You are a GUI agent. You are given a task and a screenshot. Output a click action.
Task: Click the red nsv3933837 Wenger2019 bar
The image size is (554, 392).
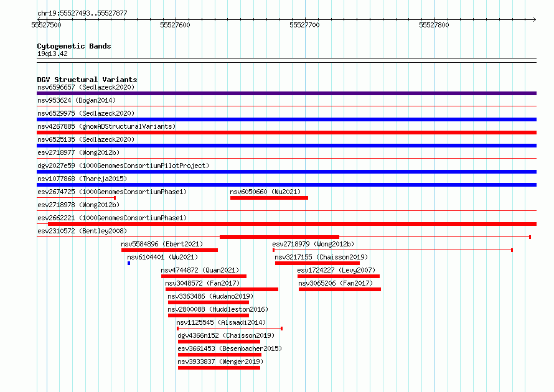[219, 368]
